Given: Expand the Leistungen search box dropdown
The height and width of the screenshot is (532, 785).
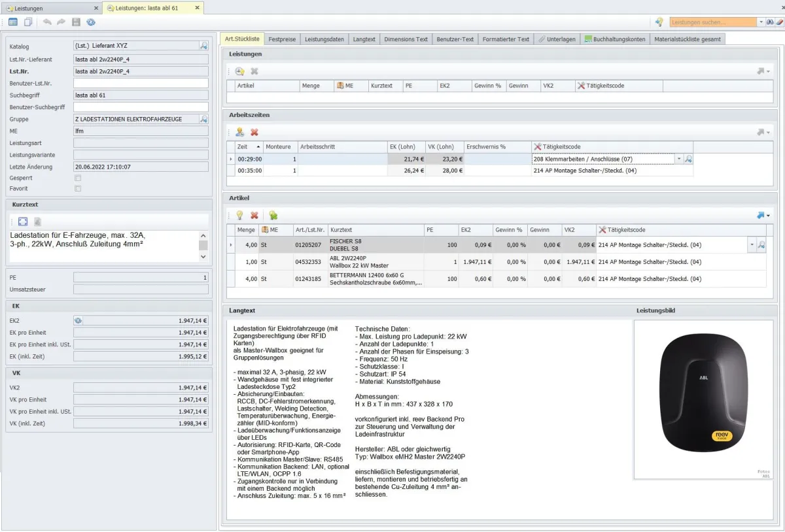Looking at the screenshot, I should (x=761, y=22).
